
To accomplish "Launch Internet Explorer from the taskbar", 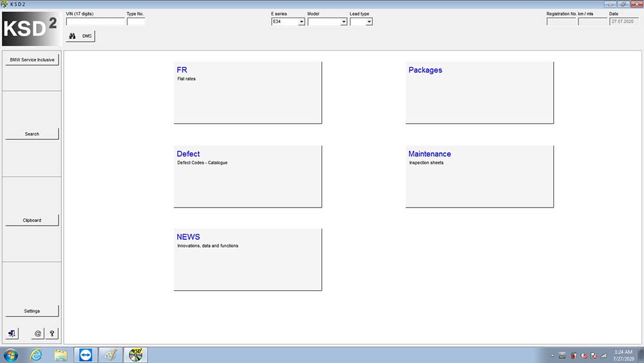I will click(36, 355).
